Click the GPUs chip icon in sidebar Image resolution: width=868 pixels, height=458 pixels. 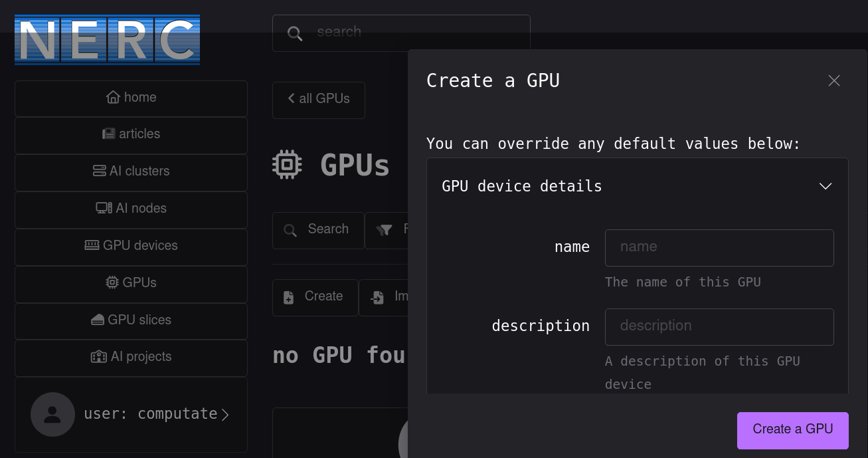(x=112, y=282)
